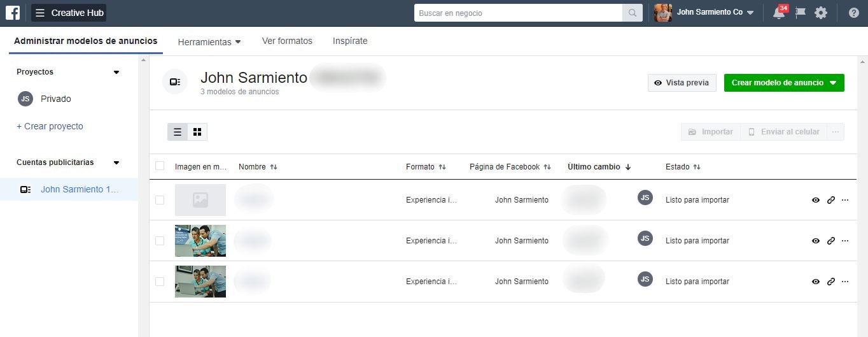Open the second row image thumbnail

click(200, 241)
